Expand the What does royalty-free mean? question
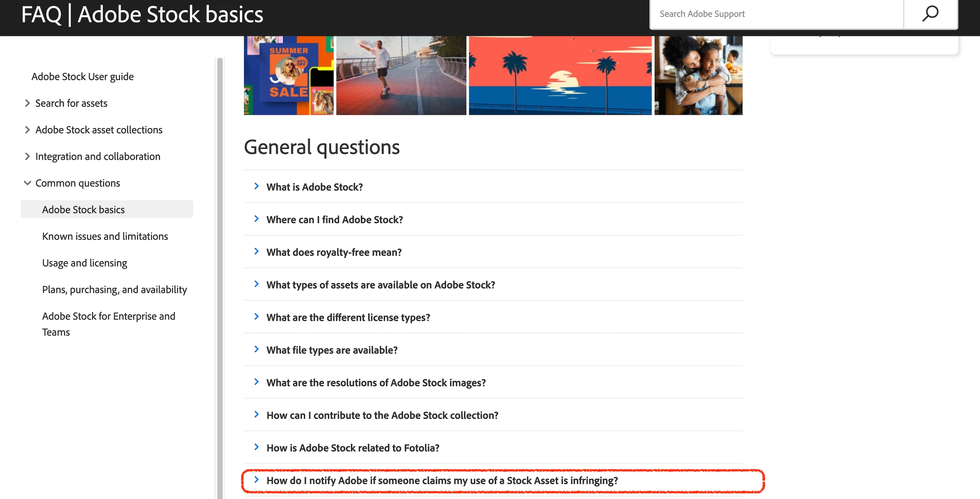 point(334,252)
